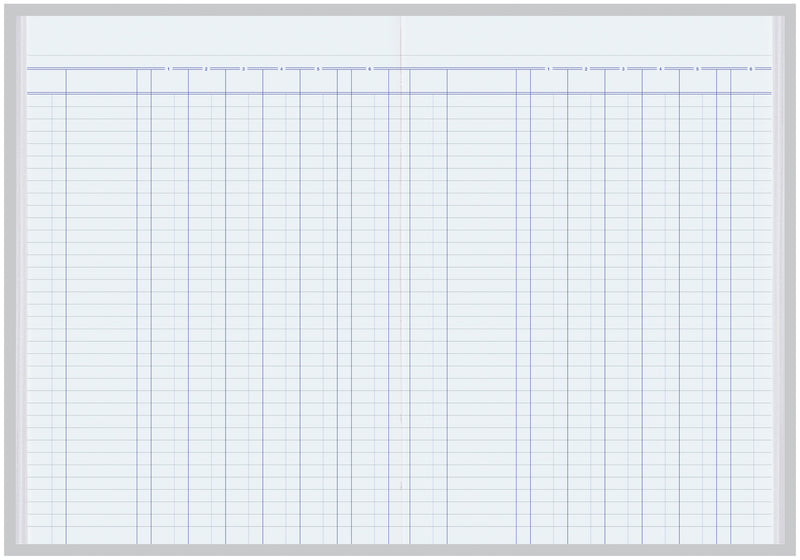Select column number 5 on the left page
The height and width of the screenshot is (560, 800).
318,69
